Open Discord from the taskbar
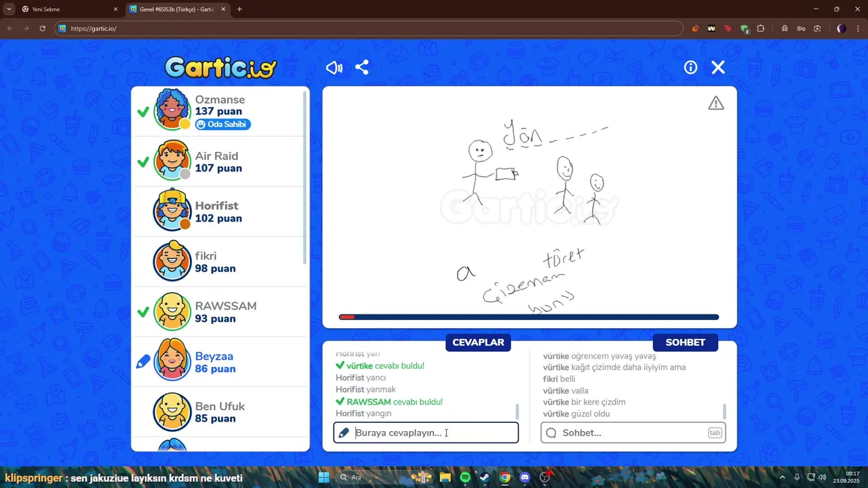This screenshot has height=488, width=868. tap(525, 477)
